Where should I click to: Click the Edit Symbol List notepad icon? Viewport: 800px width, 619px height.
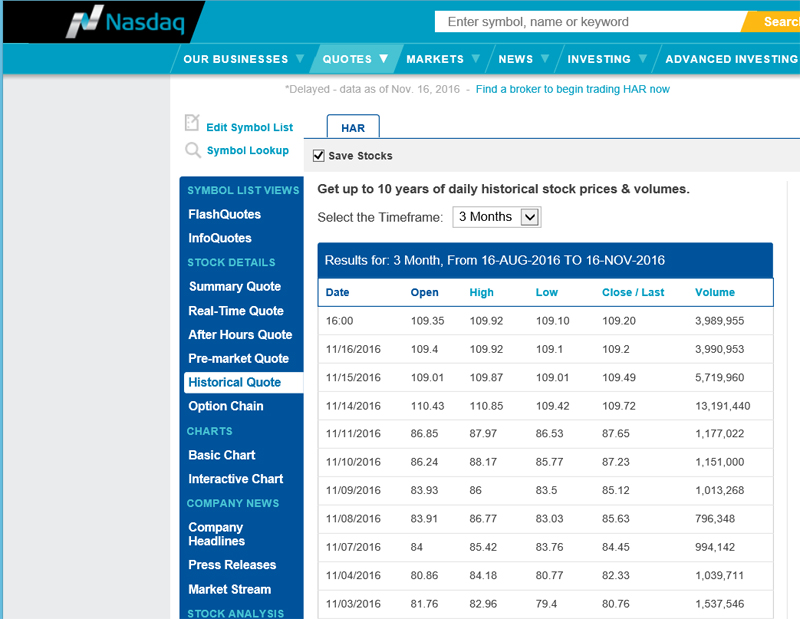coord(192,123)
